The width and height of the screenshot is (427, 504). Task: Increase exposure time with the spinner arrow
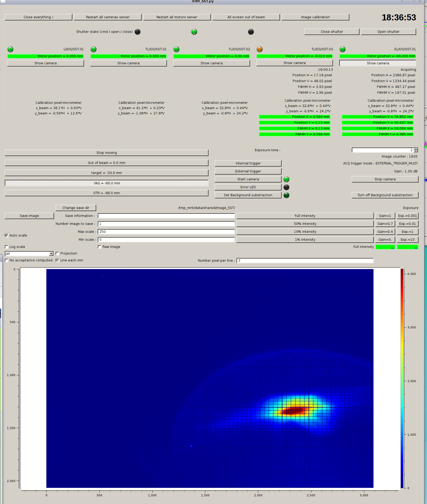416,149
